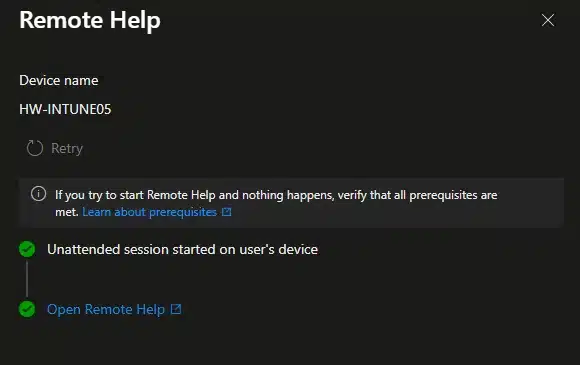The width and height of the screenshot is (580, 365).
Task: Click banner text starting 'If you try'
Action: click(276, 203)
